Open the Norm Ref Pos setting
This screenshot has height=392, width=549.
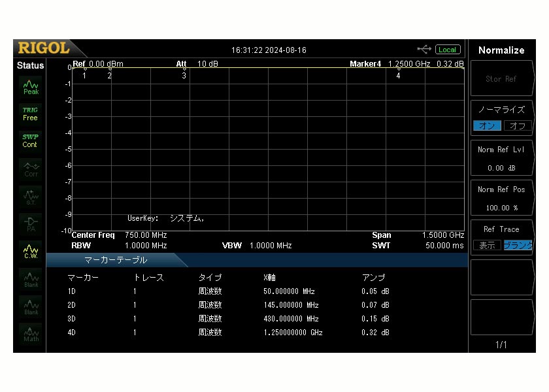pos(501,199)
